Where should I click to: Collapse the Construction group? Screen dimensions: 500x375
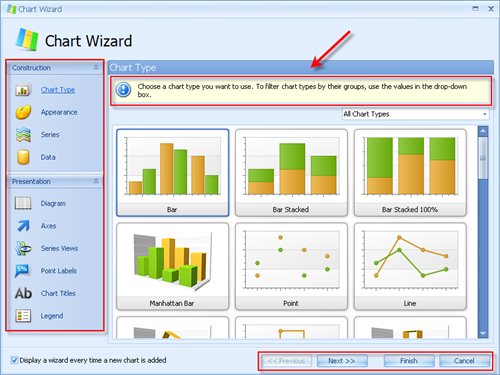coord(96,68)
